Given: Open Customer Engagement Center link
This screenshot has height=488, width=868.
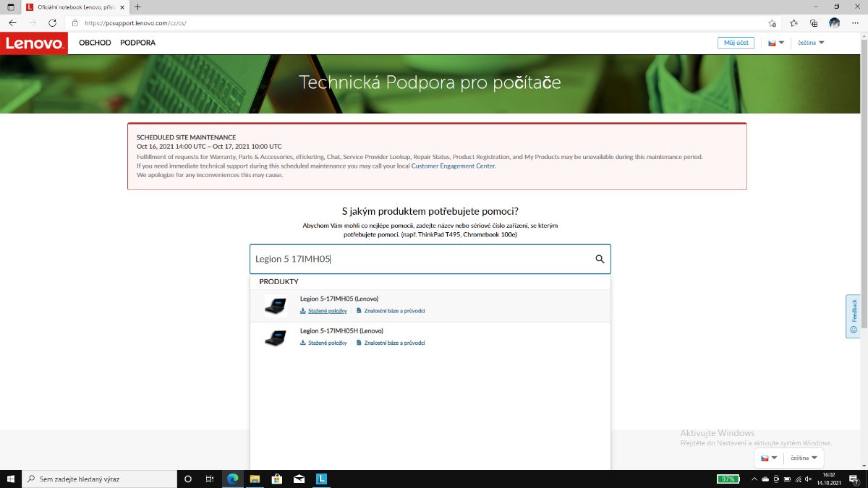Looking at the screenshot, I should [453, 166].
